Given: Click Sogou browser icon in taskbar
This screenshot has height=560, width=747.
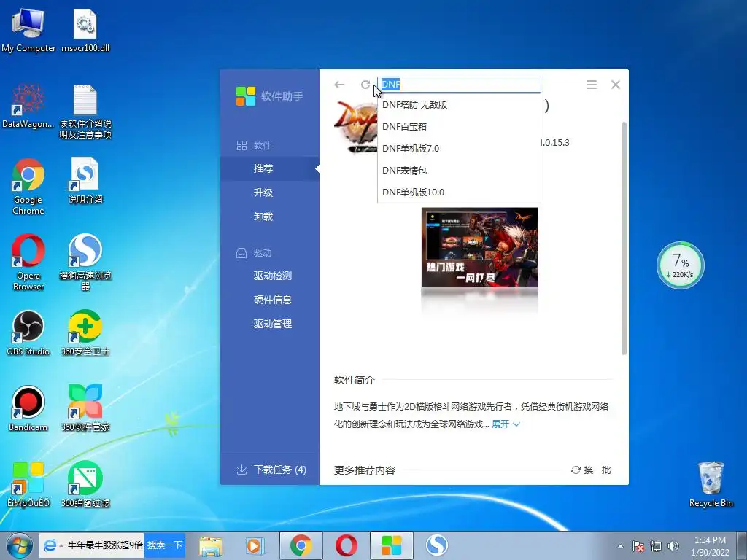Looking at the screenshot, I should coord(436,545).
